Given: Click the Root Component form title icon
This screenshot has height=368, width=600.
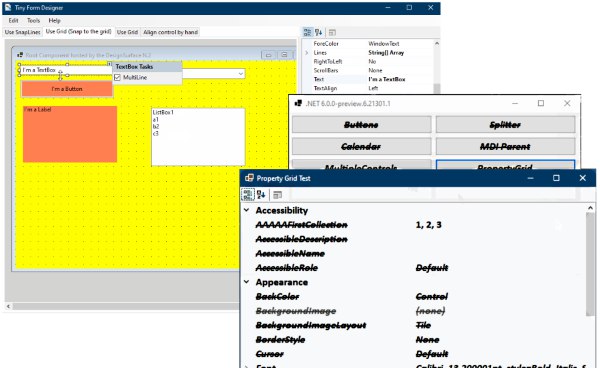Looking at the screenshot, I should tap(20, 55).
